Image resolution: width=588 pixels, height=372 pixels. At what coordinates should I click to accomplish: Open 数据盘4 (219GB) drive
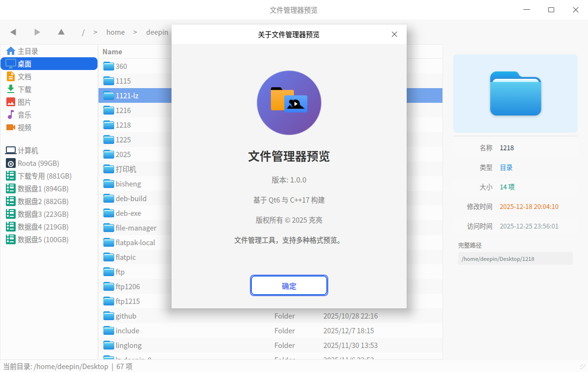[x=49, y=227]
